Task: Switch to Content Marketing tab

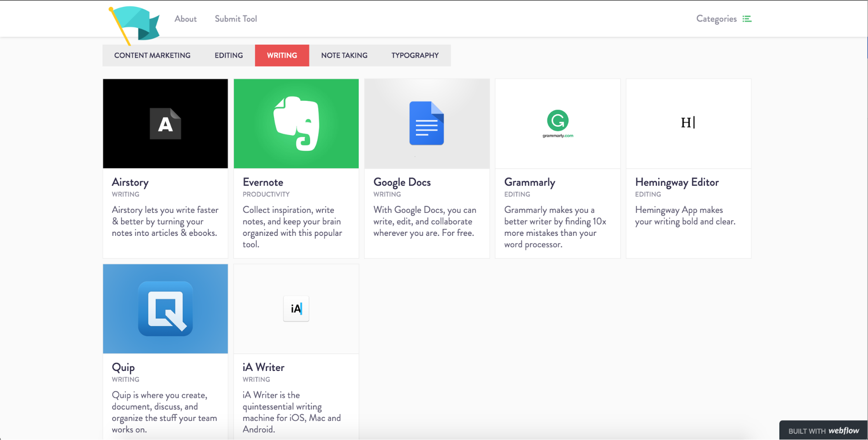Action: [152, 56]
